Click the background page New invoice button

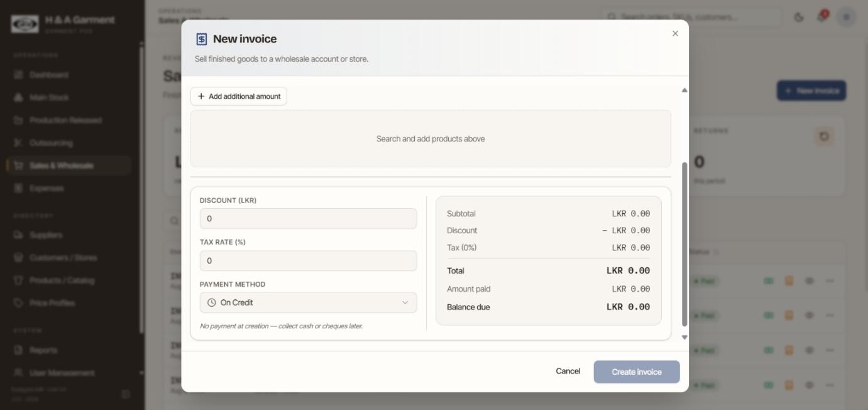(x=811, y=91)
